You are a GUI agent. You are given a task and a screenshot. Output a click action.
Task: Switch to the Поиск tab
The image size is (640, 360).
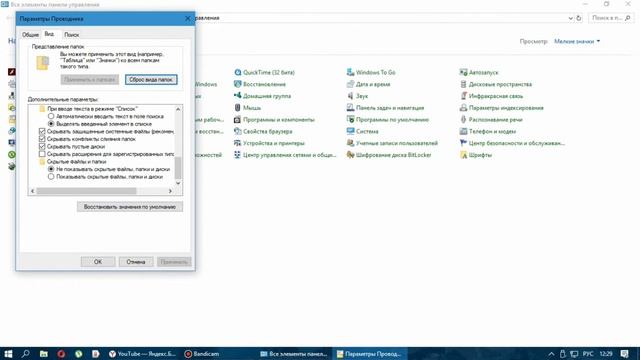pyautogui.click(x=71, y=35)
